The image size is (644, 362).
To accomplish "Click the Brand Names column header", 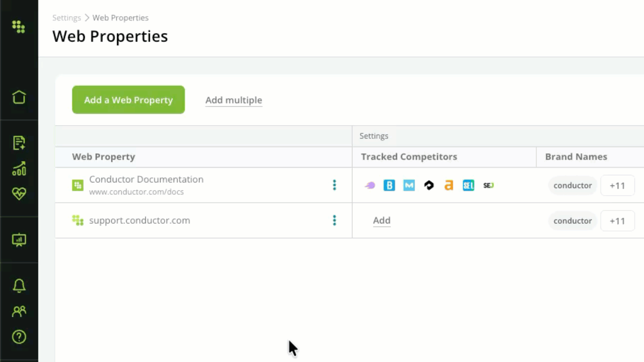I will 576,157.
